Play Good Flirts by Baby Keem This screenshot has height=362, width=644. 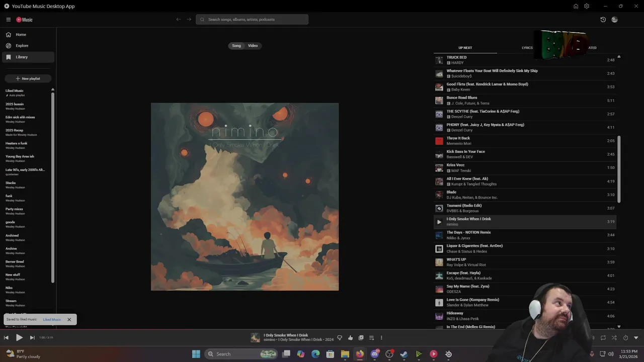point(525,87)
